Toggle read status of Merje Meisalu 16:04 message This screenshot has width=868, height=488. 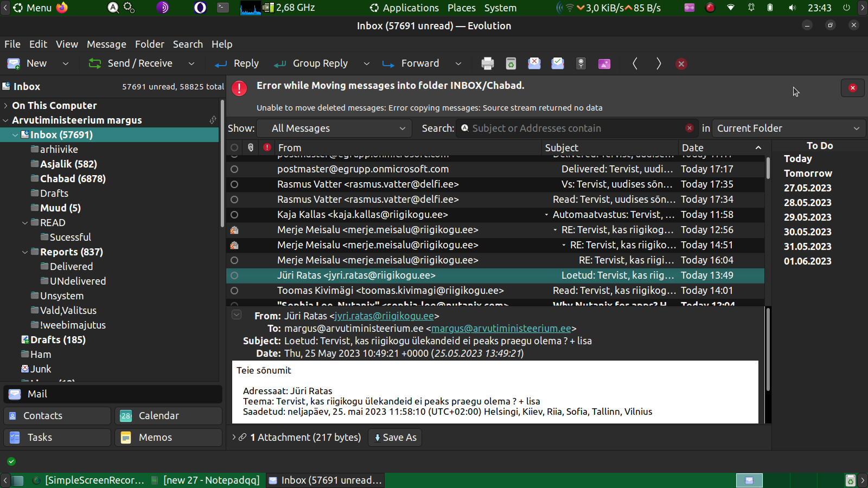[234, 260]
